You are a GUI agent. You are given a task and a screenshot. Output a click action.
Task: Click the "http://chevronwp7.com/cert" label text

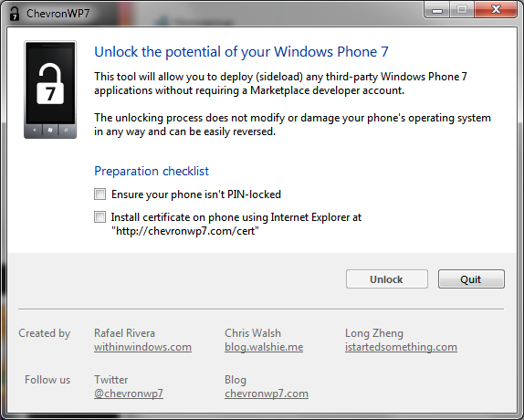coord(185,231)
